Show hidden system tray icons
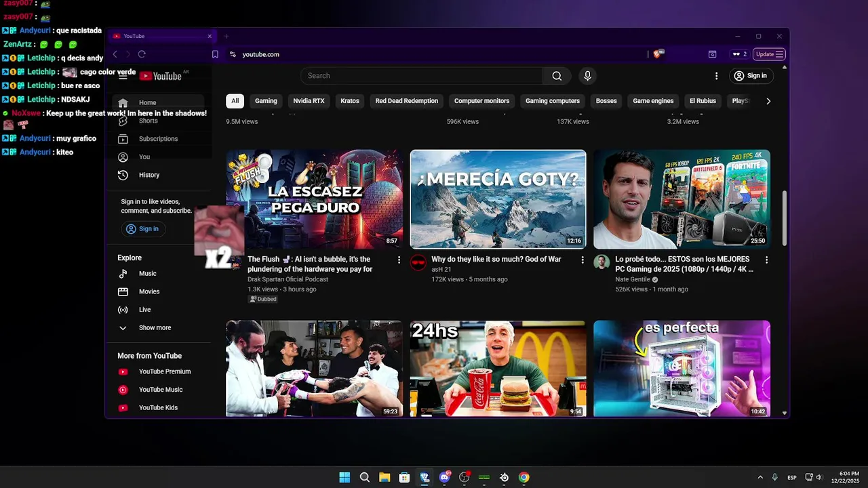The image size is (868, 488). 760,477
